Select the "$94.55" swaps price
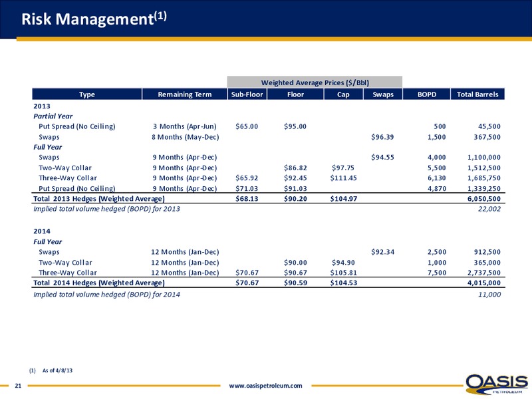 click(x=382, y=158)
